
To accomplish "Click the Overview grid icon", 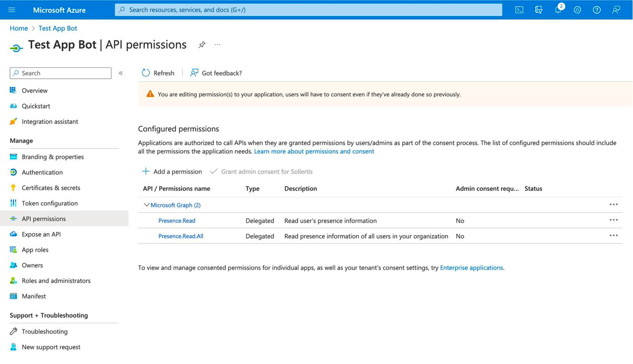I will [13, 90].
